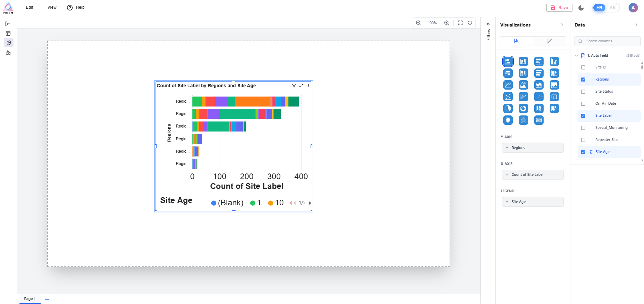
Task: Click the filter icon on the chart
Action: click(294, 86)
